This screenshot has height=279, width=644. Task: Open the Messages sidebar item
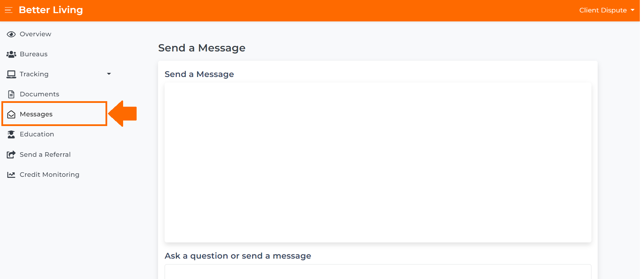point(54,114)
